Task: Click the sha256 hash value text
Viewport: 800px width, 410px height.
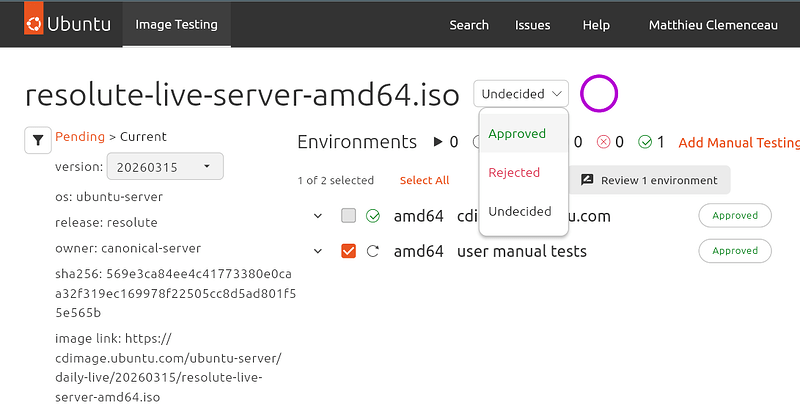Action: point(176,293)
